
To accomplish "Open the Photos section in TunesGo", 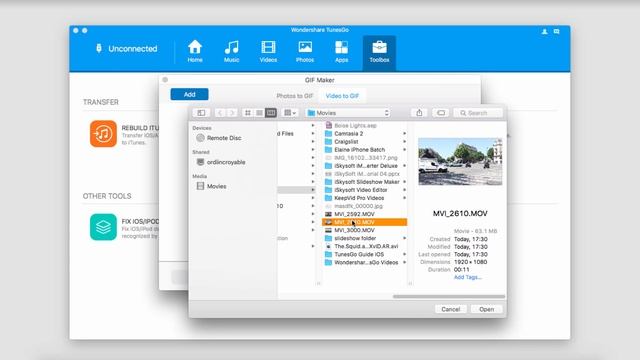I will (x=305, y=51).
